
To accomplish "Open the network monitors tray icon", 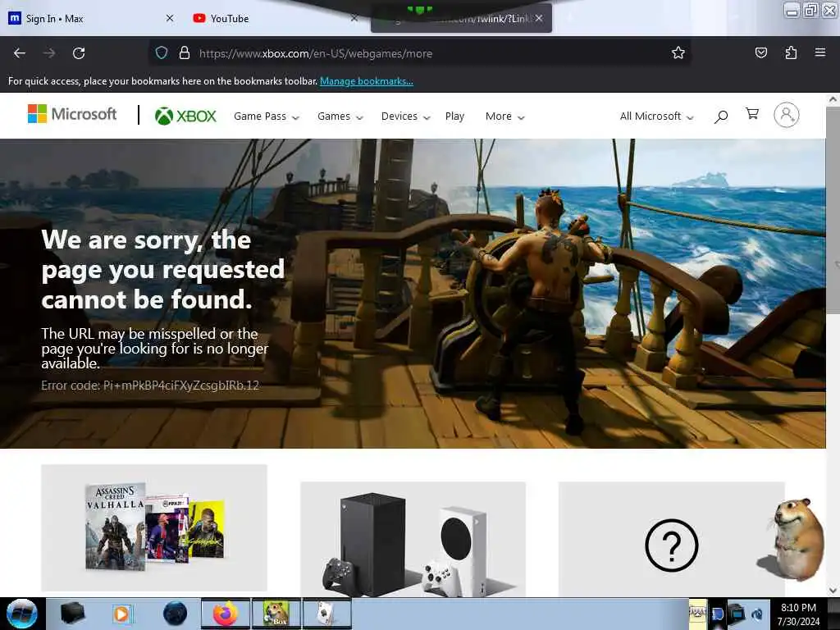I will [737, 614].
